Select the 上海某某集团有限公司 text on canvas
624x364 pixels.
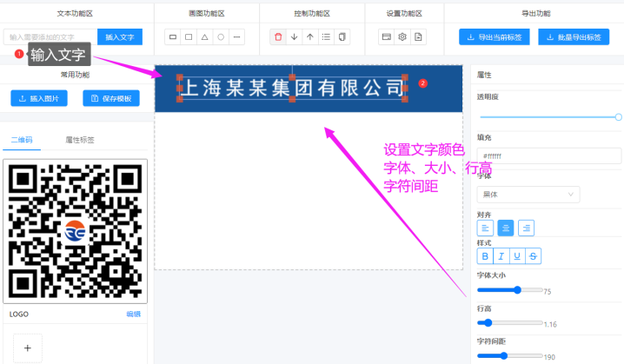click(x=292, y=88)
